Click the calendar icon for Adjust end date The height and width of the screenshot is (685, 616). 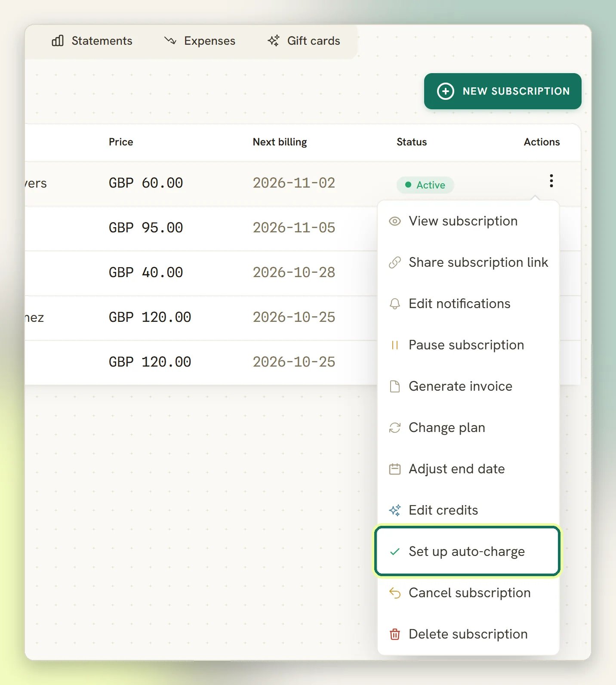coord(394,469)
